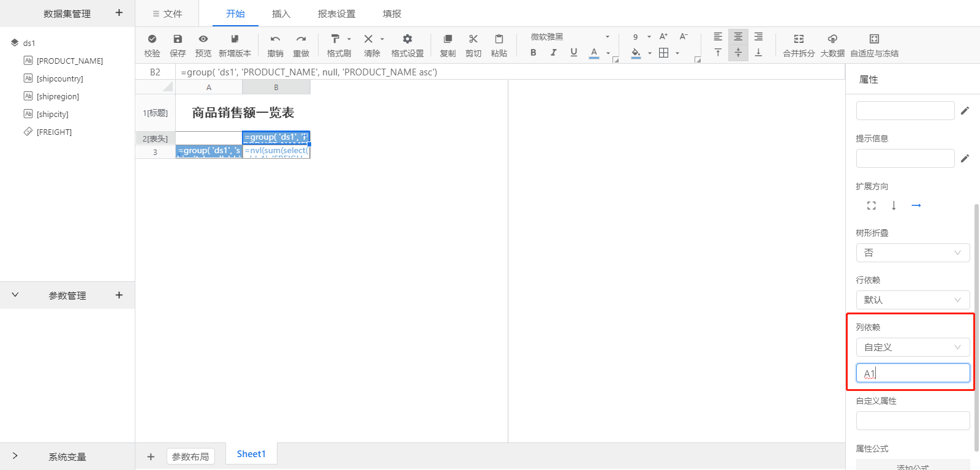Screen dimensions: 980x470
Task: Set 扩展方向 to vertical down arrow
Action: click(894, 206)
